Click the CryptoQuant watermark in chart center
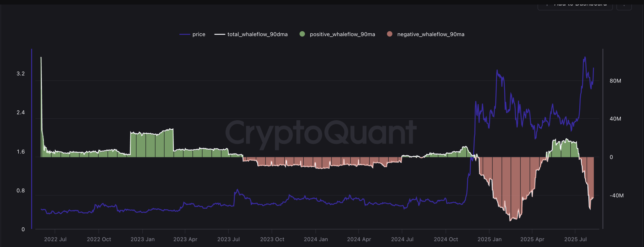 [321, 133]
